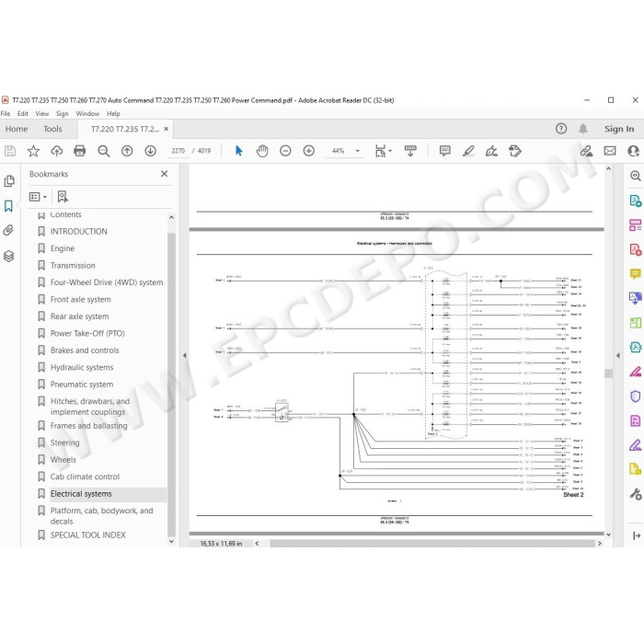Expand the right pane with bottom arrow
The height and width of the screenshot is (644, 644).
tap(637, 535)
